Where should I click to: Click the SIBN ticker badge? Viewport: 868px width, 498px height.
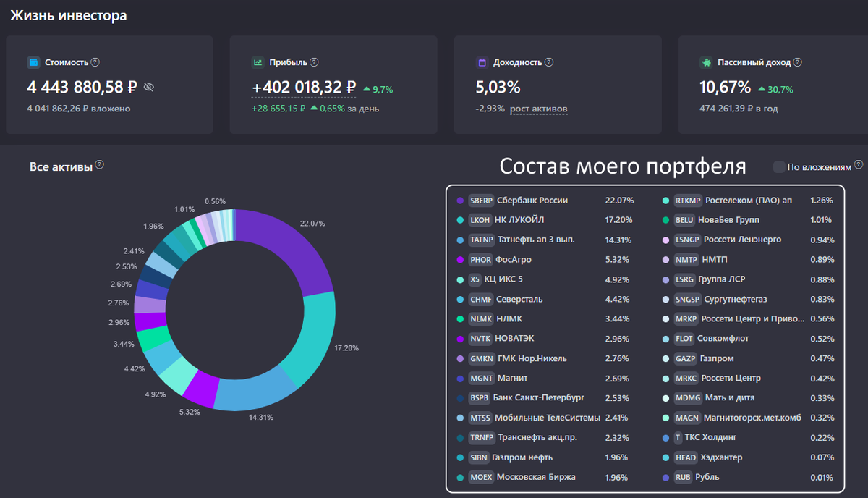coord(478,457)
